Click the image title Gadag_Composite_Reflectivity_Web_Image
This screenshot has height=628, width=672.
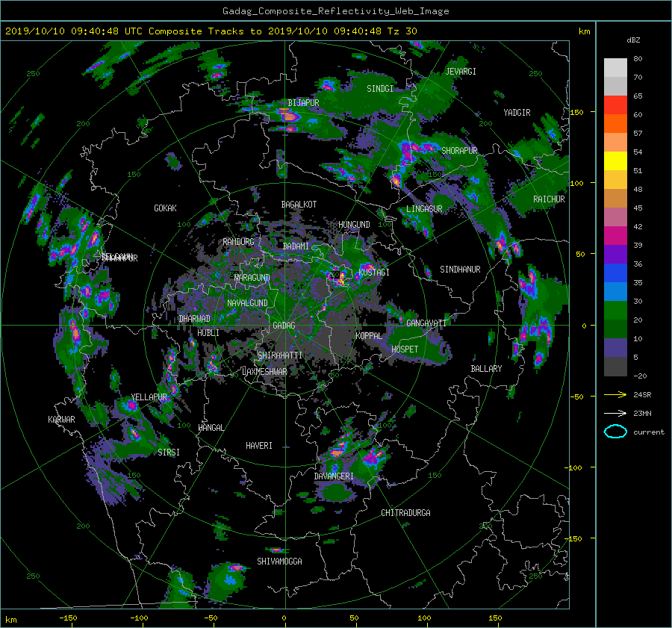[335, 11]
